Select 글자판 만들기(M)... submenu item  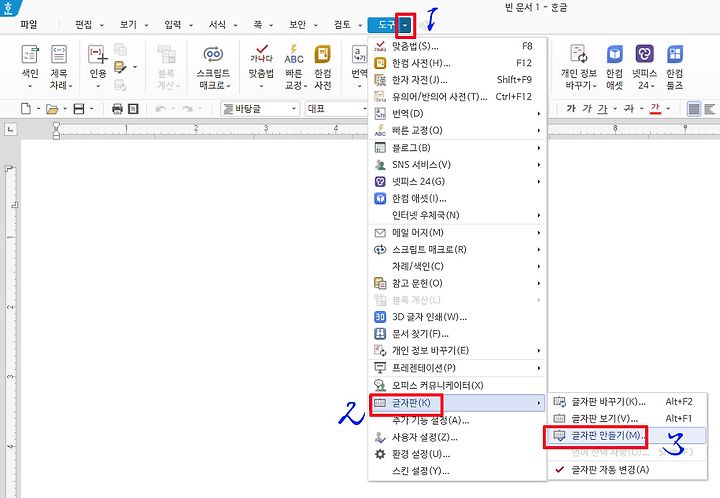[x=628, y=435]
